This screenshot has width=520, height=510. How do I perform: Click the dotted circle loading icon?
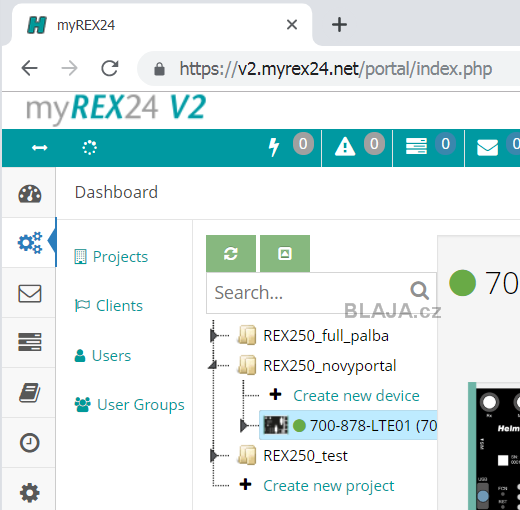pos(90,148)
